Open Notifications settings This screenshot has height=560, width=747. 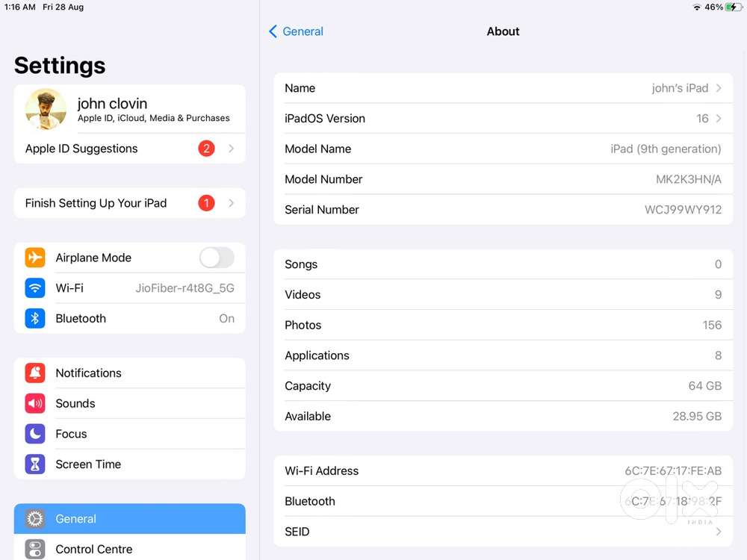click(129, 373)
